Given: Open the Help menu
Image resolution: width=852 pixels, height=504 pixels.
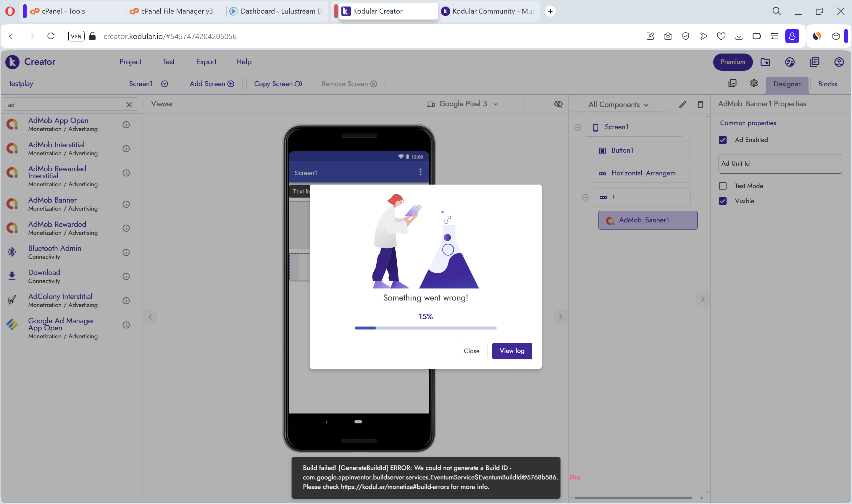Looking at the screenshot, I should click(x=244, y=62).
